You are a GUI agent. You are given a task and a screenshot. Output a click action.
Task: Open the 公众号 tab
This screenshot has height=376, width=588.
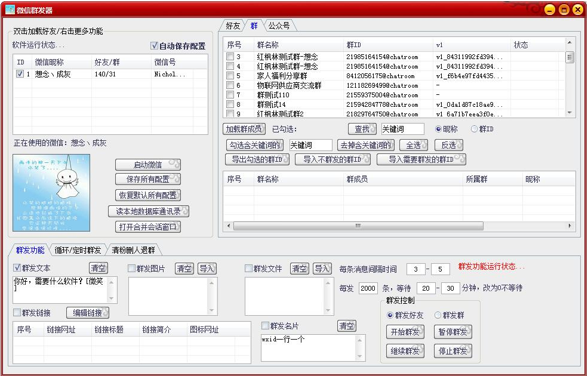click(279, 26)
